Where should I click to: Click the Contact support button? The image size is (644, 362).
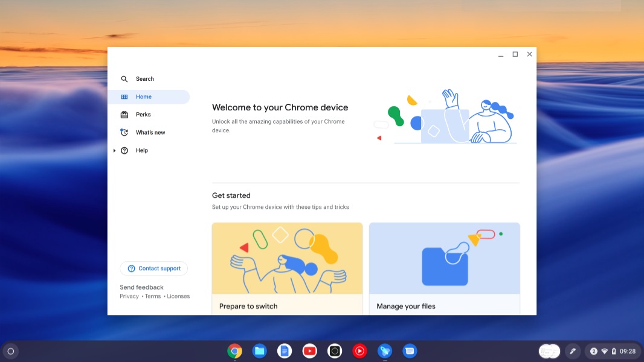(x=153, y=268)
